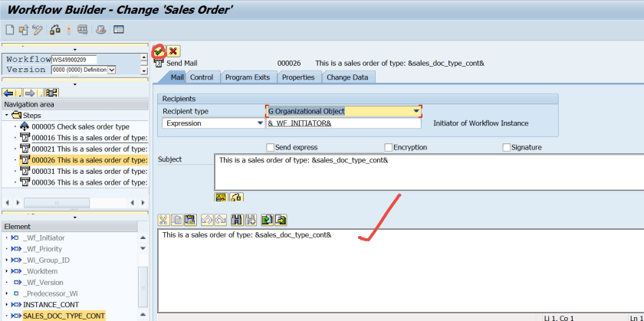
Task: Open the Expression dropdown
Action: click(260, 123)
